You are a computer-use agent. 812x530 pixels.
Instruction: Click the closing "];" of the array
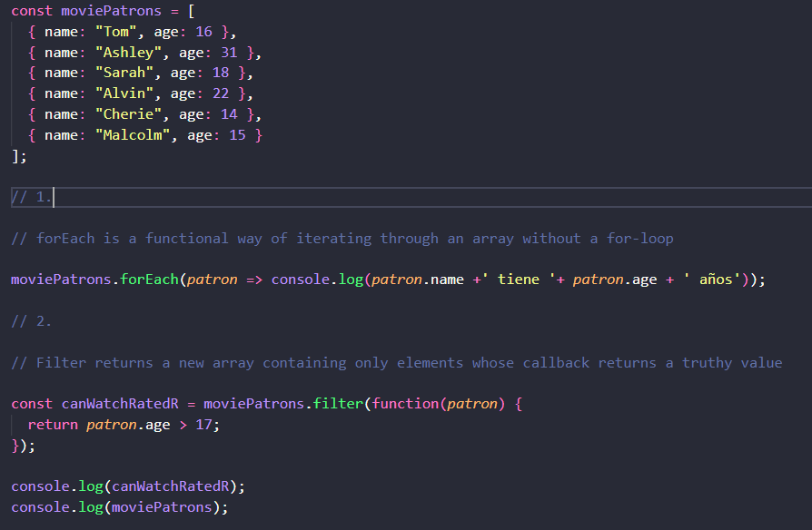coord(19,156)
